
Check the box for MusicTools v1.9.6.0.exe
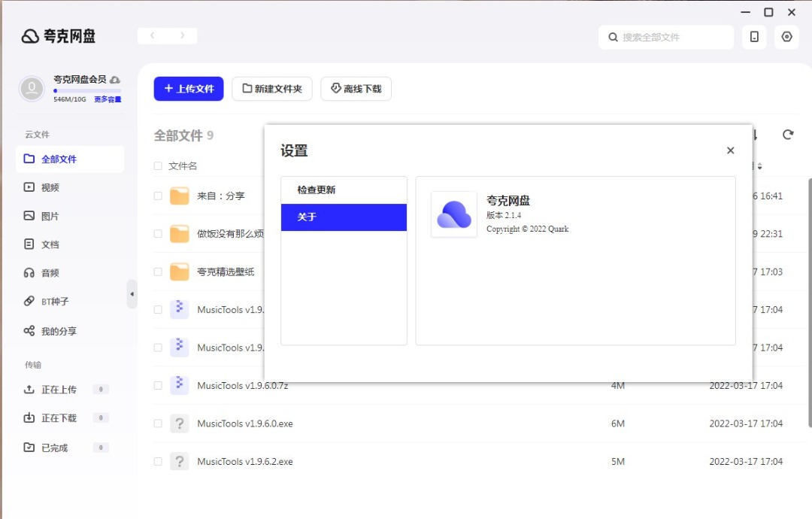pyautogui.click(x=158, y=423)
